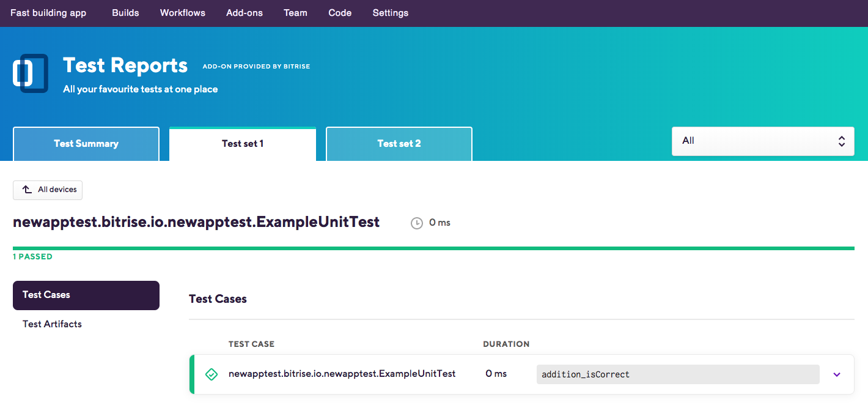868x416 pixels.
Task: Click the green passed status icon on the test row
Action: click(211, 374)
